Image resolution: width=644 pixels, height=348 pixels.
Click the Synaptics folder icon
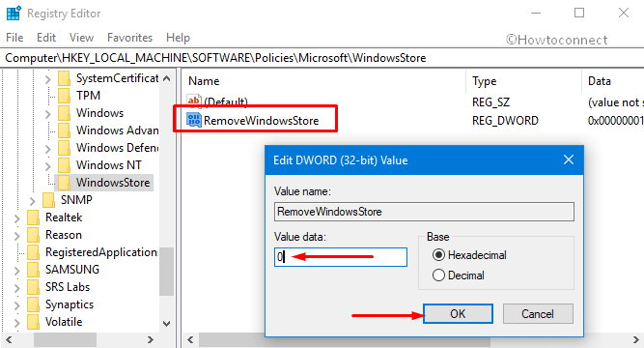33,304
